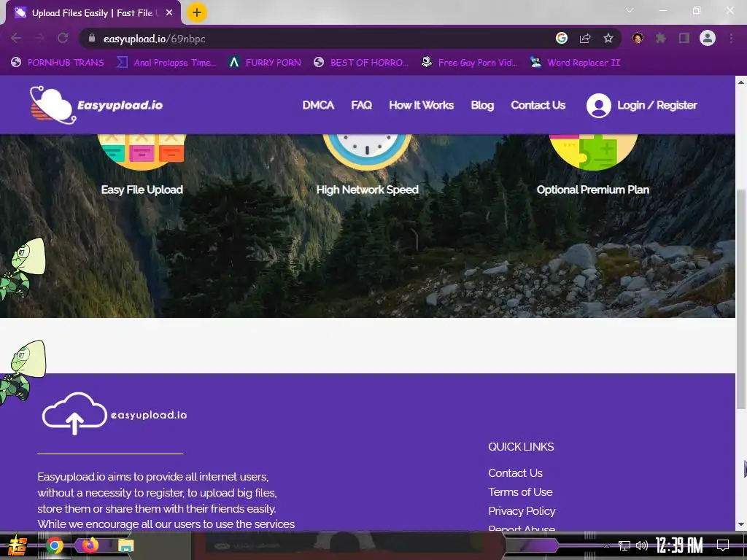Click the avatar extension icon in toolbar

[x=638, y=38]
